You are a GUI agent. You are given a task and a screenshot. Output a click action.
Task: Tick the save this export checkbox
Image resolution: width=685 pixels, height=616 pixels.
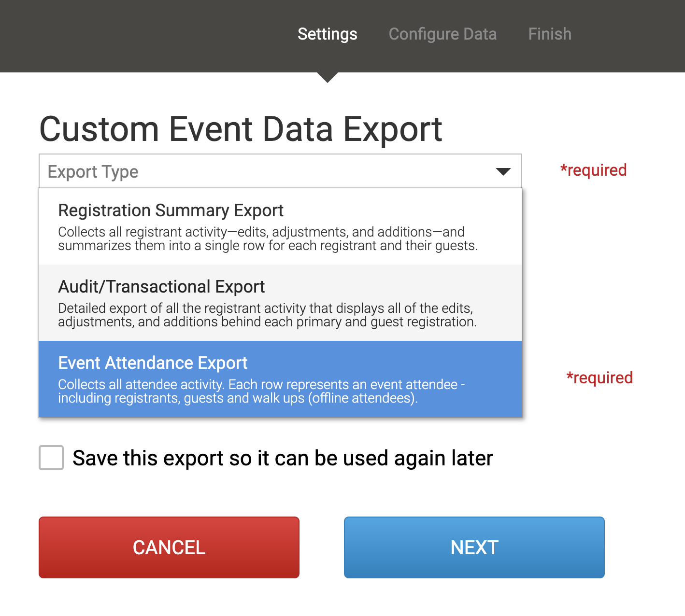pos(51,458)
